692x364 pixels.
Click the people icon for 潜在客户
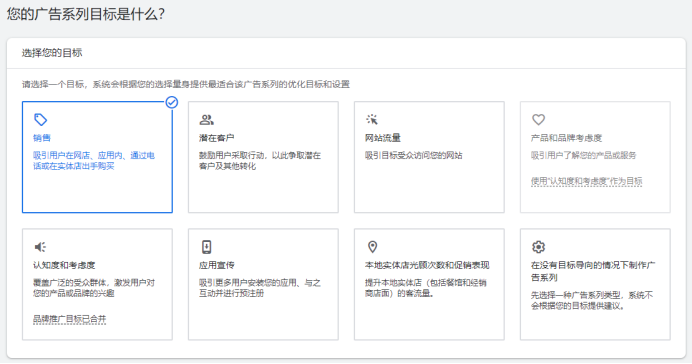click(207, 120)
